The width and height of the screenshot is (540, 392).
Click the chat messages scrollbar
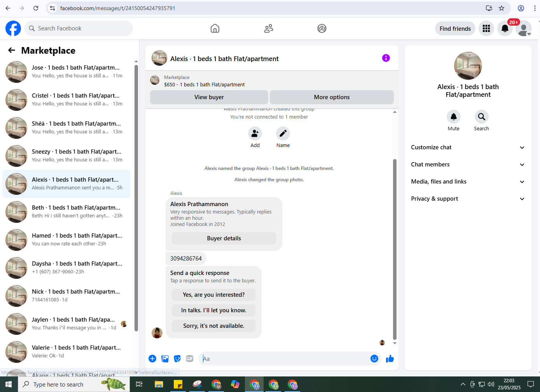(395, 249)
